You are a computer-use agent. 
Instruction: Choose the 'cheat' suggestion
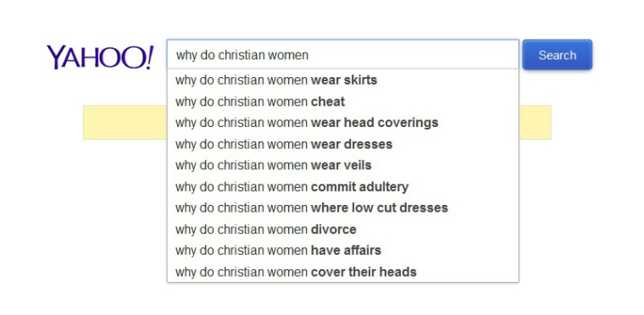click(x=343, y=102)
